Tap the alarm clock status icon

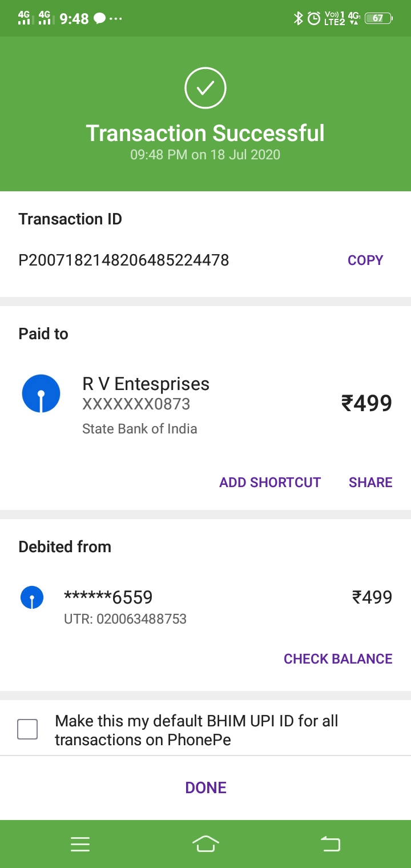tap(314, 18)
